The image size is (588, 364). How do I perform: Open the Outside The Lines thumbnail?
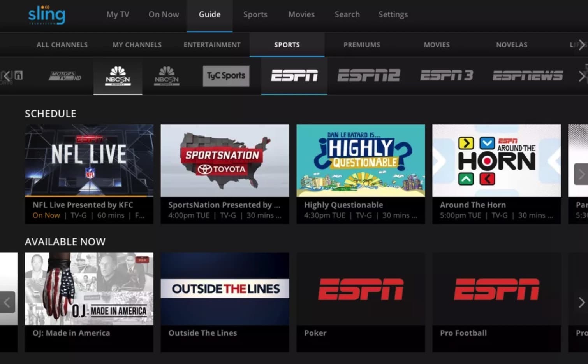point(225,289)
